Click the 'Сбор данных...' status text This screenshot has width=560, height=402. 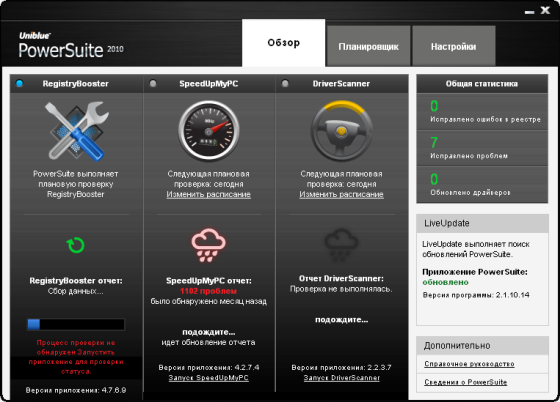click(x=76, y=291)
